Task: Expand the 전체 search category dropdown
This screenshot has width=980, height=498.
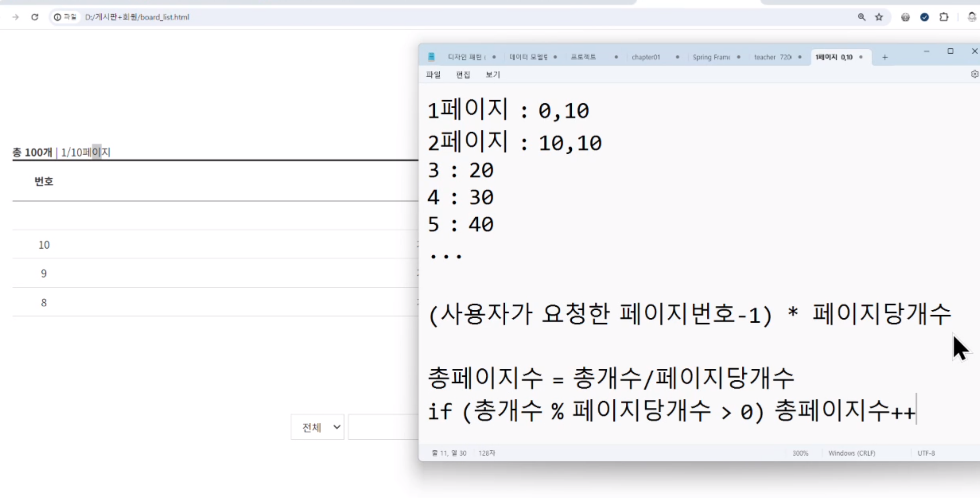Action: (x=317, y=427)
